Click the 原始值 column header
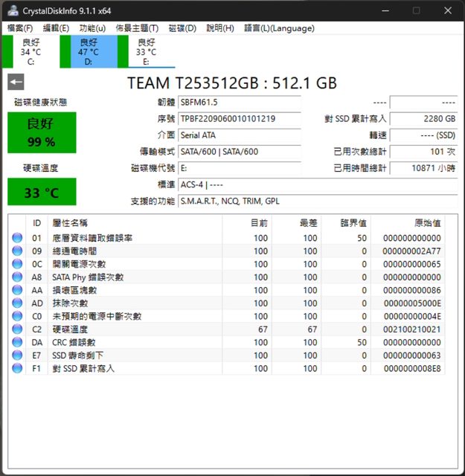465x476 pixels. pyautogui.click(x=426, y=223)
